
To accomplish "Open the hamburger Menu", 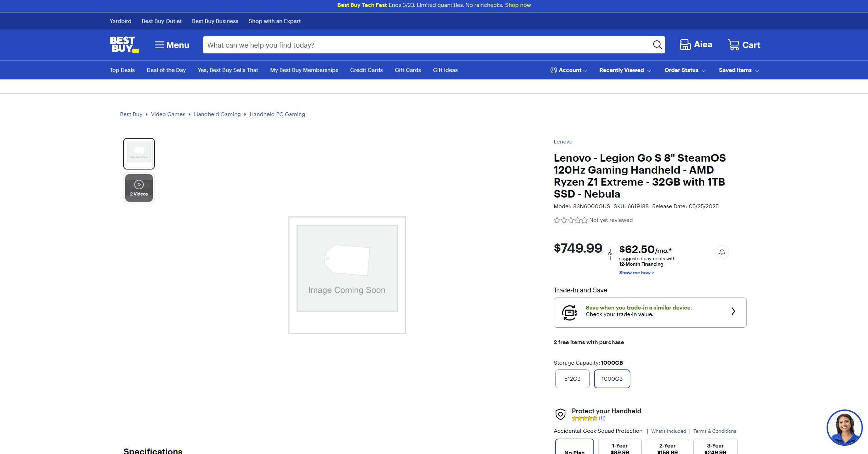I will tap(172, 45).
